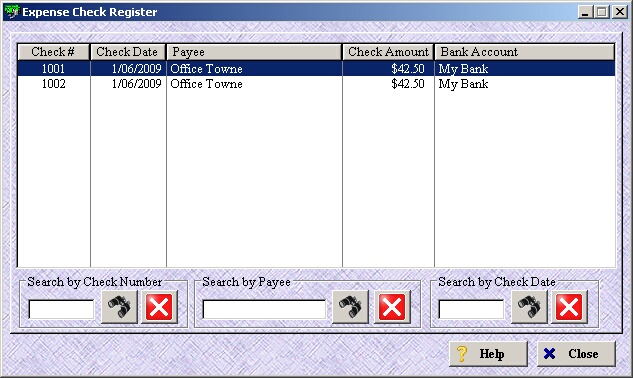
Task: Open Help for the check register
Action: click(488, 354)
